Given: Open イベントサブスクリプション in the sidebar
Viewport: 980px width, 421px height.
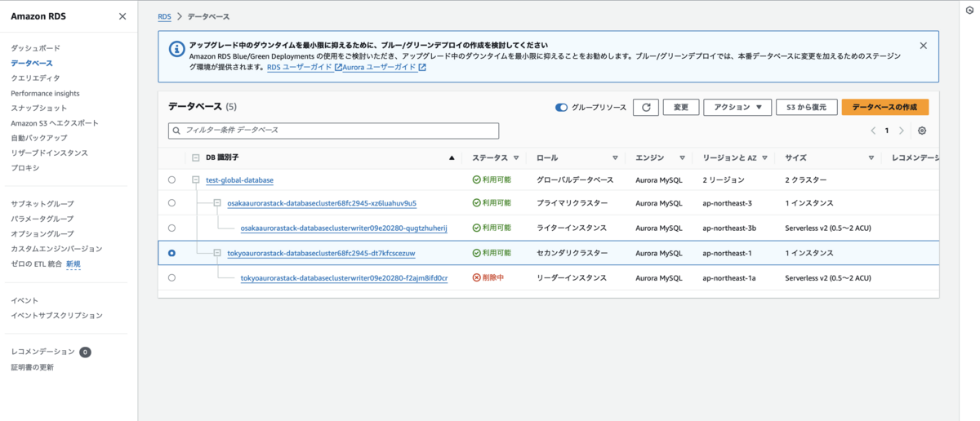Looking at the screenshot, I should tap(56, 315).
